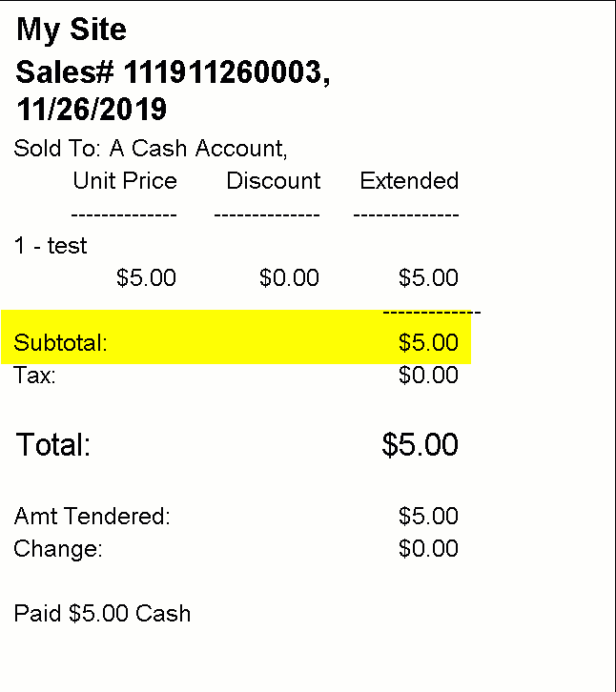Click the Amt Tendered label
The image size is (616, 692).
point(92,516)
